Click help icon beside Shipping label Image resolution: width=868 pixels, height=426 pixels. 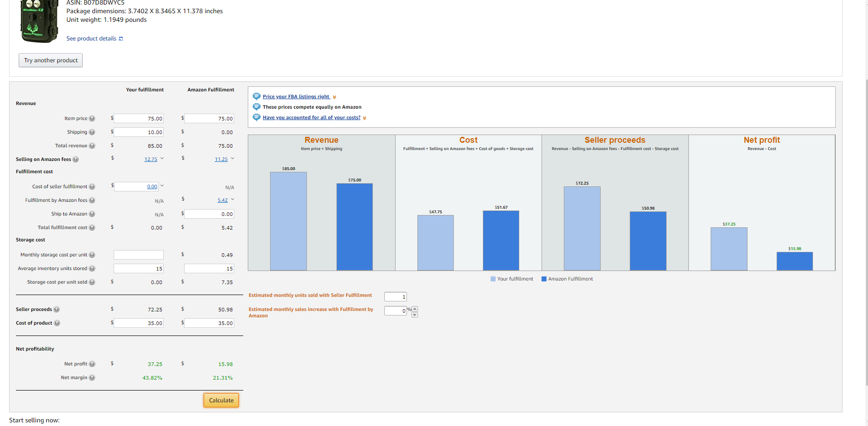coord(92,132)
